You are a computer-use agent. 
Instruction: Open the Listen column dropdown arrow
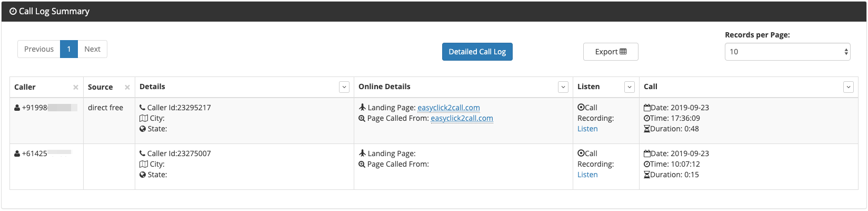click(x=630, y=87)
